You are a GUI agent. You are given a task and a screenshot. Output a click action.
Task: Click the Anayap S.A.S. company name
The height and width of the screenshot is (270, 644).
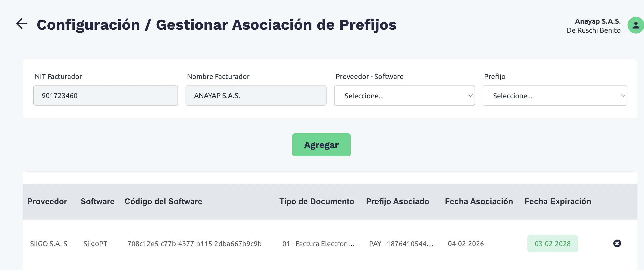click(598, 21)
